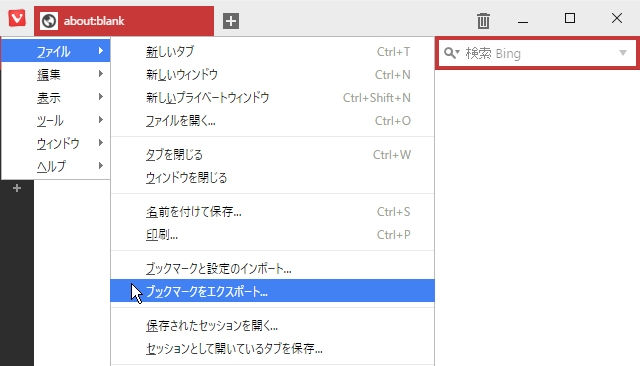Choose 新しいタブ from the menu
Image resolution: width=640 pixels, height=366 pixels.
tap(273, 51)
